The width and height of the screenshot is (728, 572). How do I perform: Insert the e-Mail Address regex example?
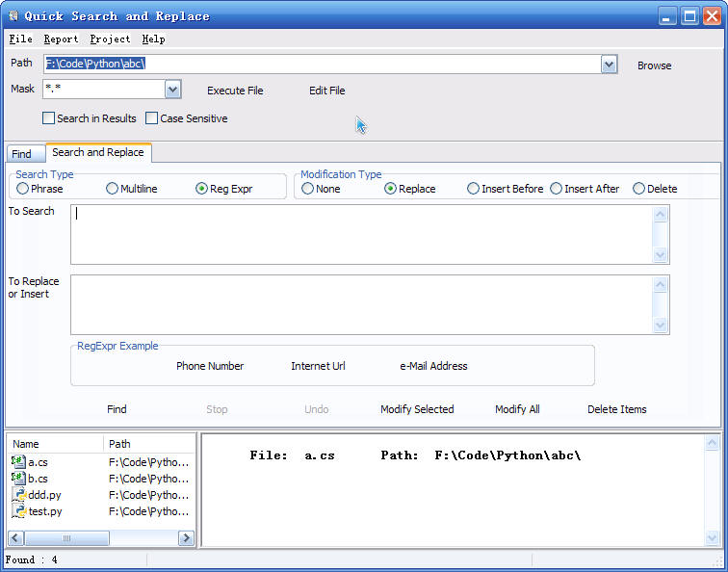pyautogui.click(x=433, y=366)
